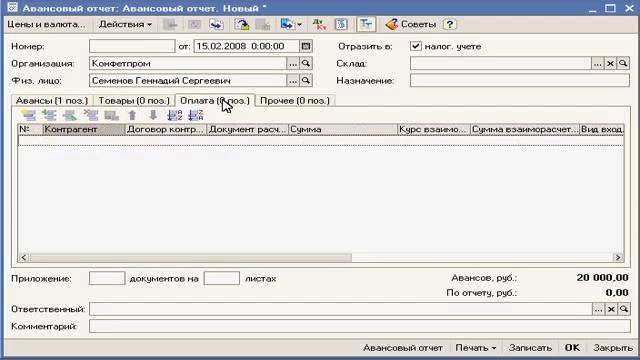This screenshot has width=640, height=360.
Task: Click the Номер input field
Action: 132,46
